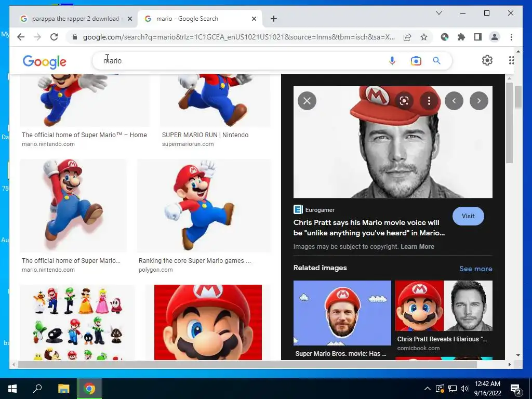The image size is (532, 399).
Task: Click the comicbook.com source text
Action: point(418,348)
